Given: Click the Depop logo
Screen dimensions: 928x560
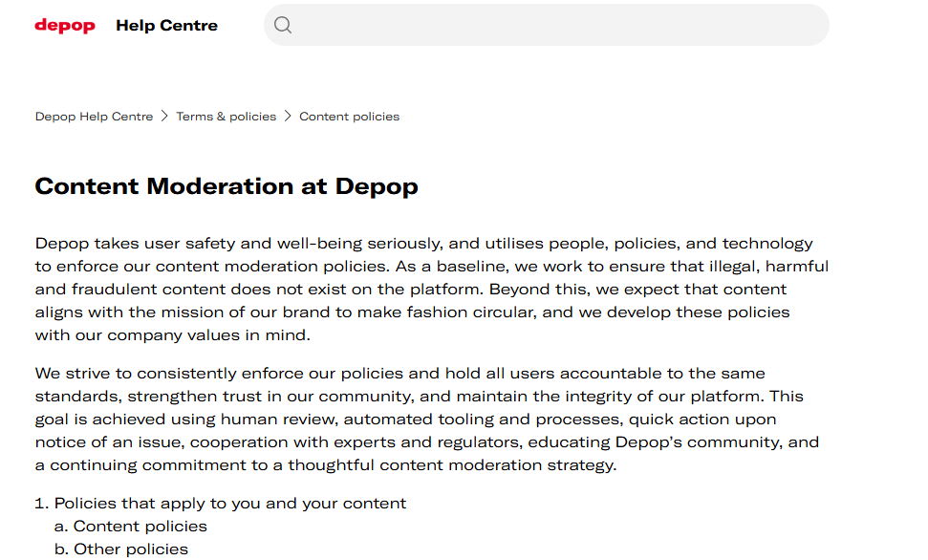Looking at the screenshot, I should pos(64,26).
